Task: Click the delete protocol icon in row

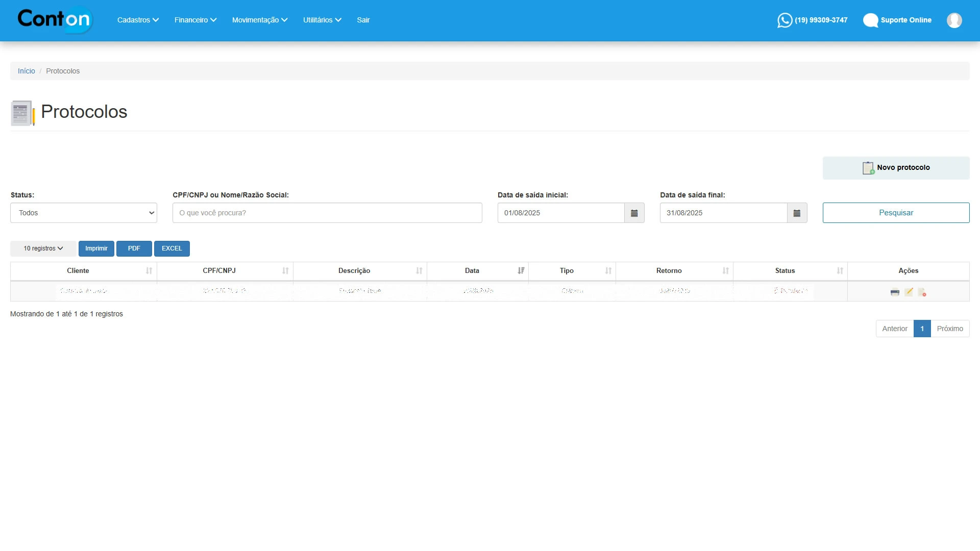Action: click(x=922, y=292)
